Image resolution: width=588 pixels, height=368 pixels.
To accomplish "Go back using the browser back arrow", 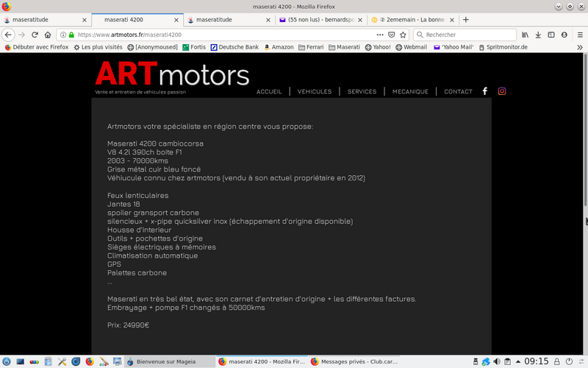I will [x=8, y=35].
